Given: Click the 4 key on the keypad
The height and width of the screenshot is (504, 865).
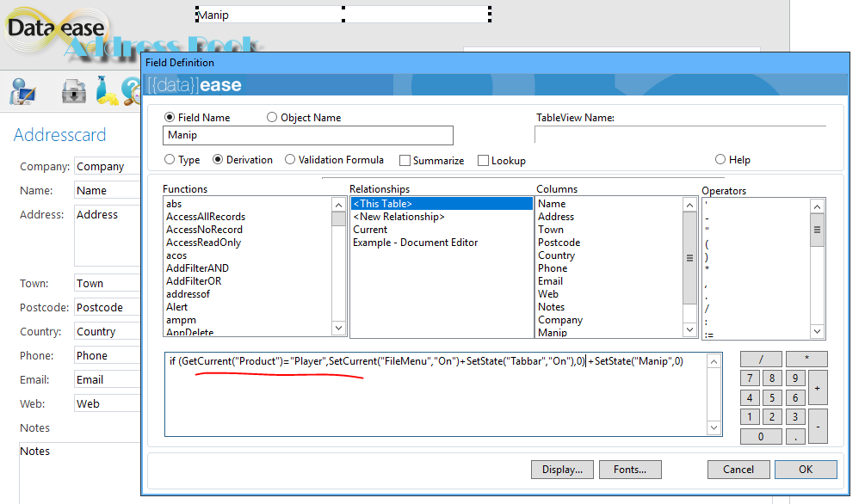Looking at the screenshot, I should tap(750, 397).
